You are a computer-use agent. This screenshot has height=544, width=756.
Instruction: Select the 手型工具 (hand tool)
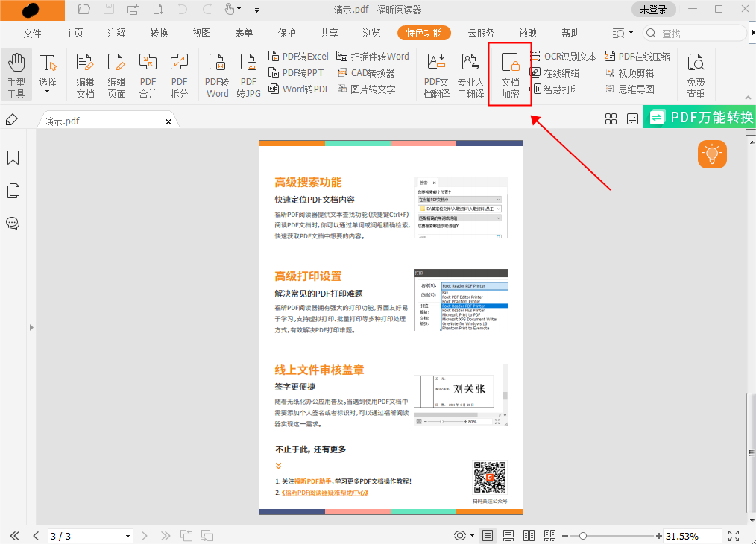[16, 73]
